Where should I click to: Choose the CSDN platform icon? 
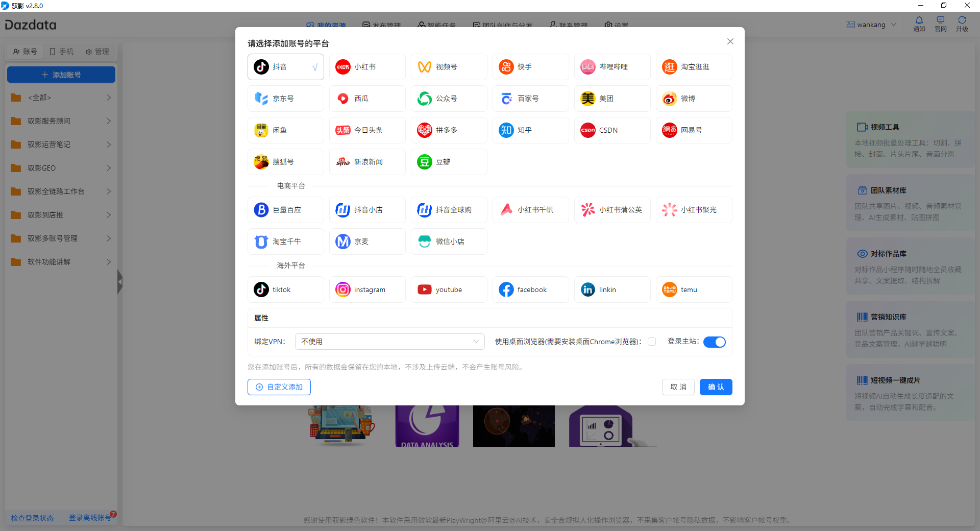click(588, 130)
